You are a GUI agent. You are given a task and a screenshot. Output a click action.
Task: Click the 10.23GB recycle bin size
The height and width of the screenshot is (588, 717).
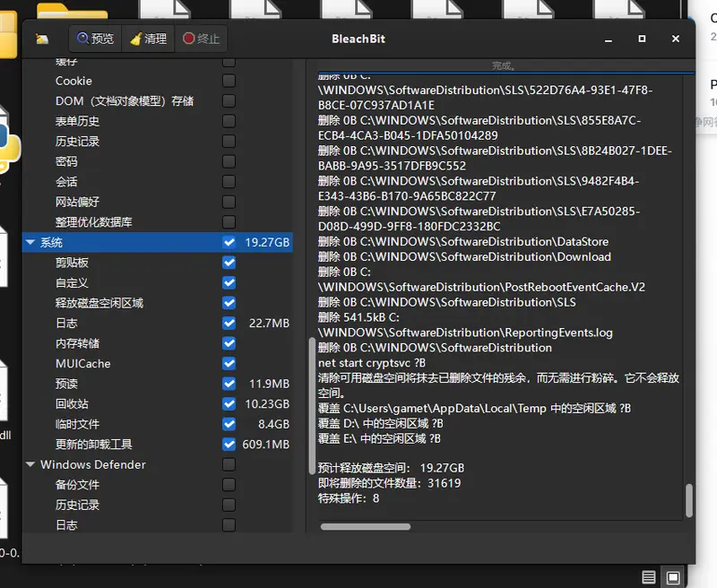tap(267, 403)
